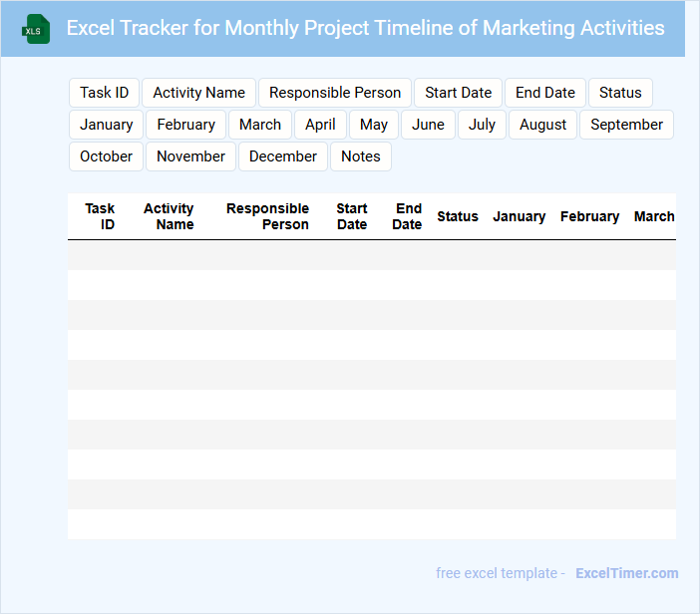Click the Responsible Person column header
Image resolution: width=700 pixels, height=614 pixels.
[267, 216]
